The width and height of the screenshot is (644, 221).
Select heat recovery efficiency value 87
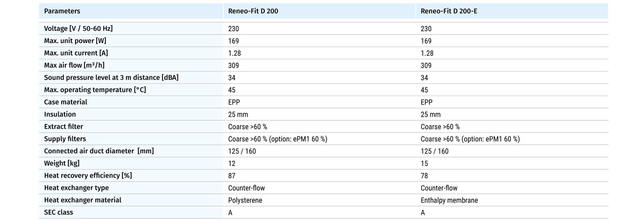(x=232, y=176)
